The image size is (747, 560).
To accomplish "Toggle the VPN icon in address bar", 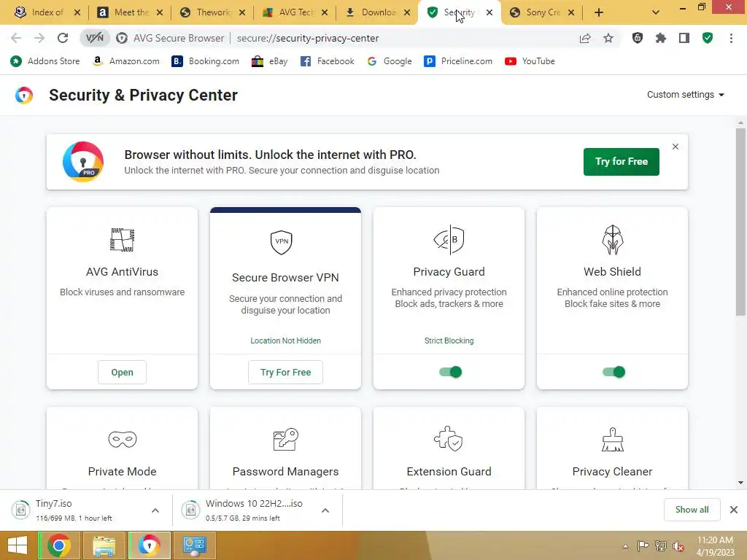I will [94, 38].
